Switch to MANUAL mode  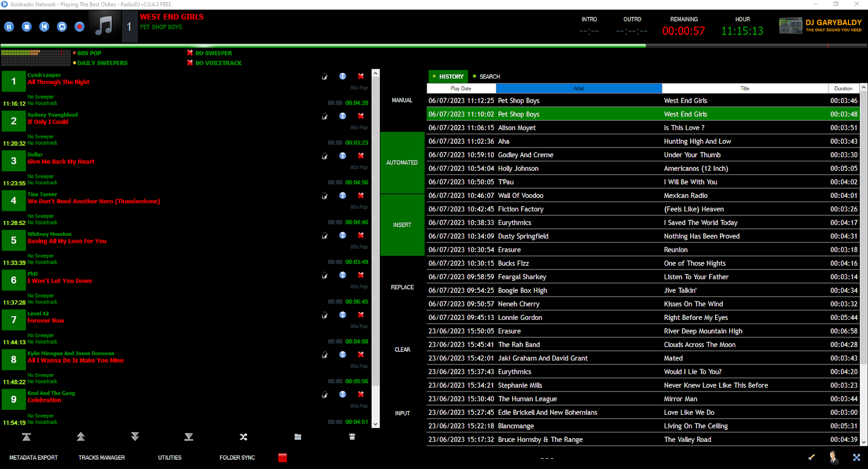coord(402,100)
